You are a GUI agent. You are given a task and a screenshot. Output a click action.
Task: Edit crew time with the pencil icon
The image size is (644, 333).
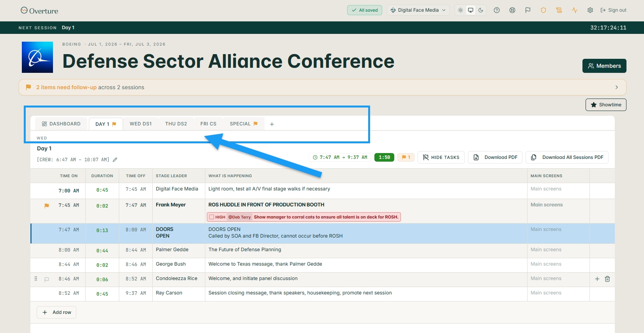[115, 160]
